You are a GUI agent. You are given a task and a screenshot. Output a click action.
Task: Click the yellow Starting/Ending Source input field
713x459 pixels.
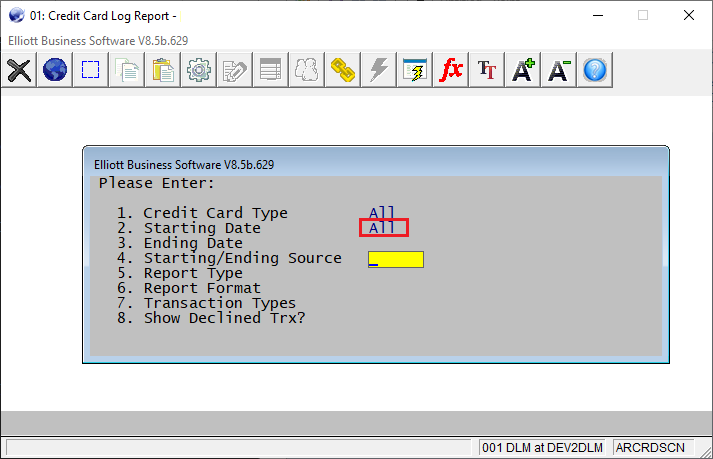point(396,259)
